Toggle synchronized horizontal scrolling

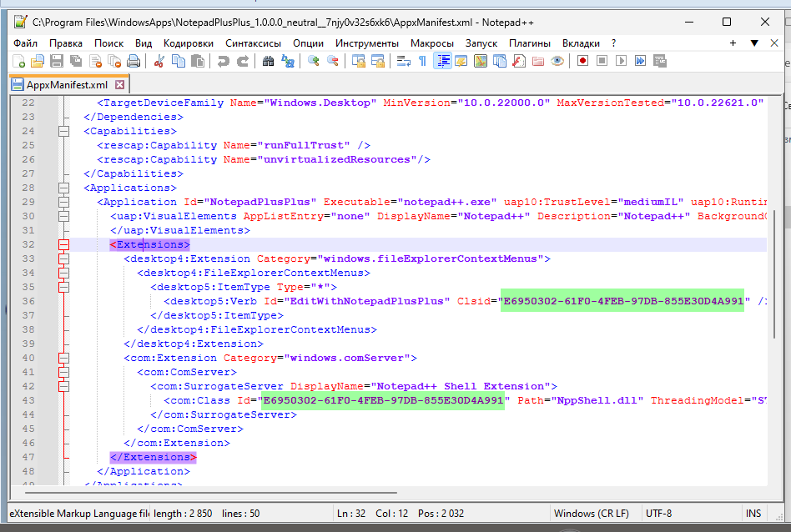click(378, 62)
